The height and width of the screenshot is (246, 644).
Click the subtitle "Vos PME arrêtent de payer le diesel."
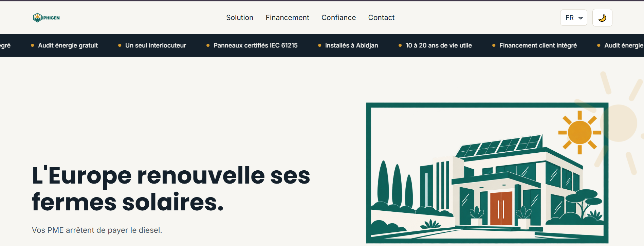point(97,230)
